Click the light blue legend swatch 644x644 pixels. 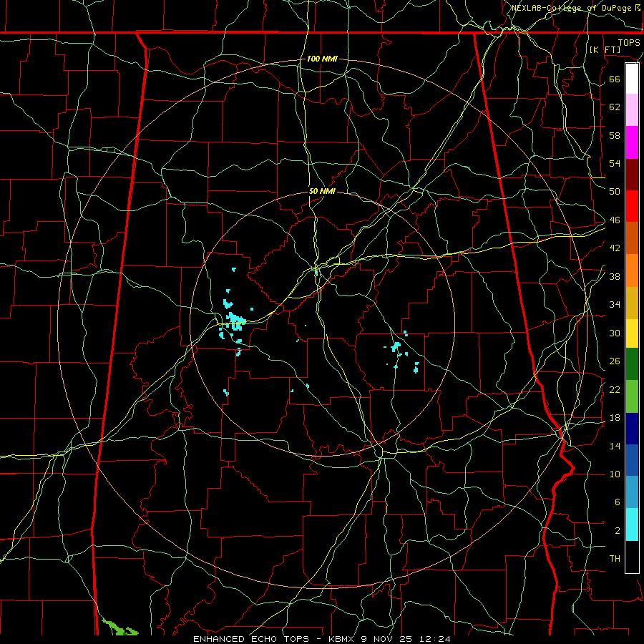632,492
